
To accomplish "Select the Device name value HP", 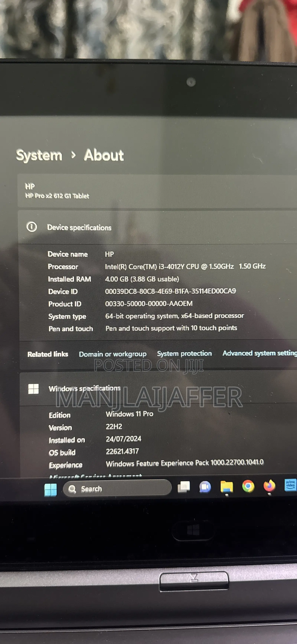I will click(x=109, y=254).
